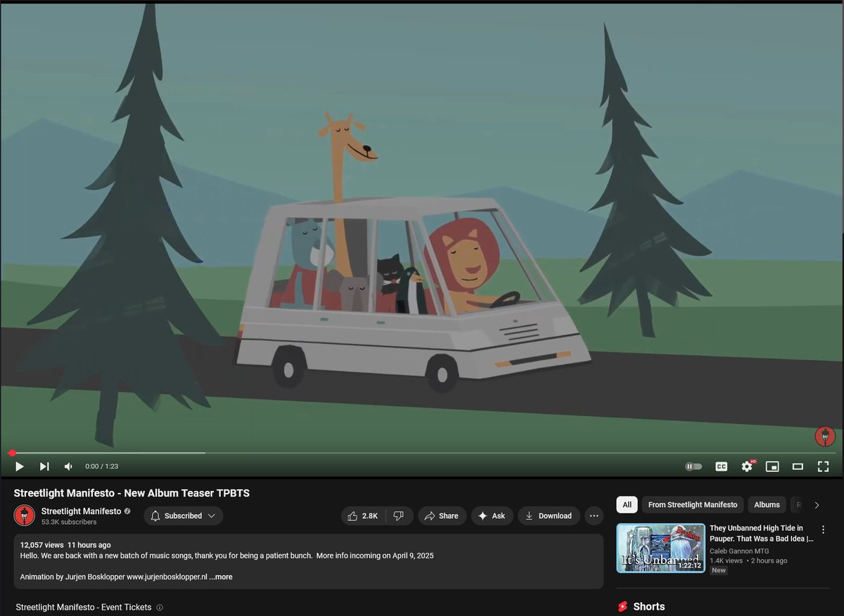Click the info icon beside Event Tickets
Screen dimensions: 844x616
tap(160, 608)
